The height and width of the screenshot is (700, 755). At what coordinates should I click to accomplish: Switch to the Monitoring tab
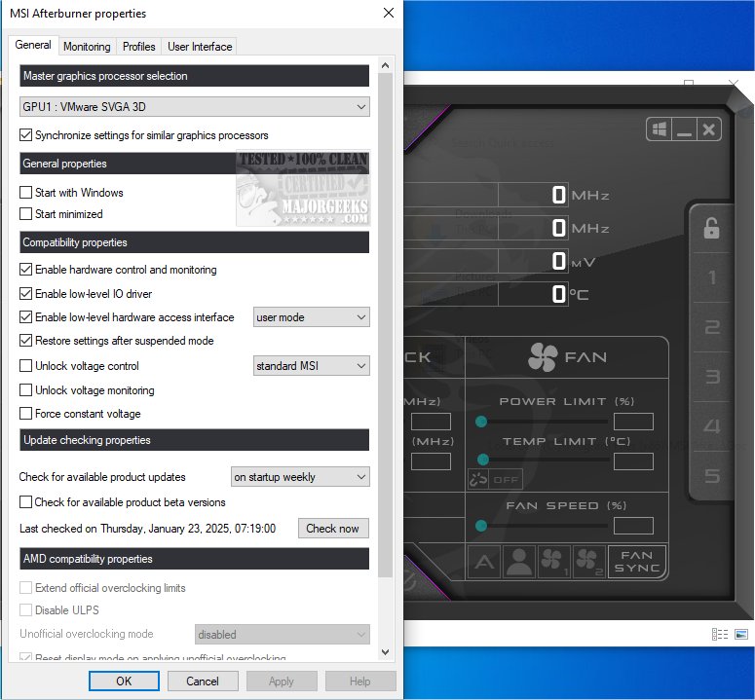(x=87, y=46)
